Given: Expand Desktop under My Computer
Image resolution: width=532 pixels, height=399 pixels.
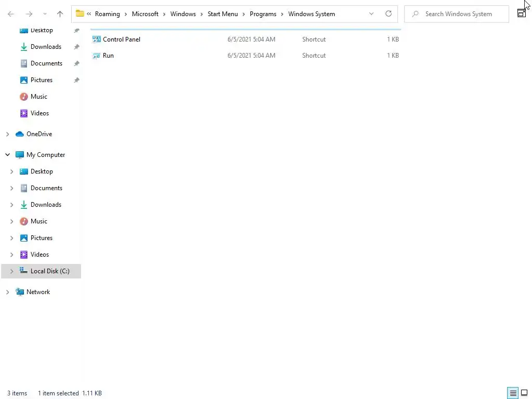Looking at the screenshot, I should (11, 171).
